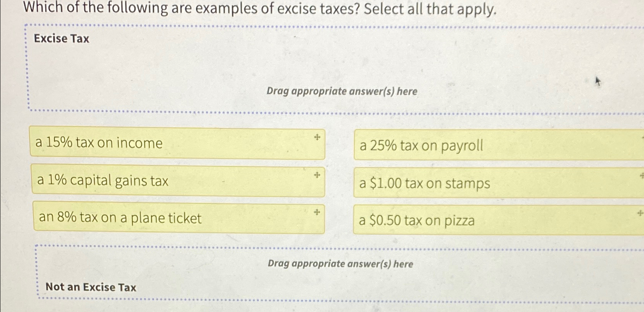Select the 'a 15% tax on income' answer tile

tap(154, 143)
